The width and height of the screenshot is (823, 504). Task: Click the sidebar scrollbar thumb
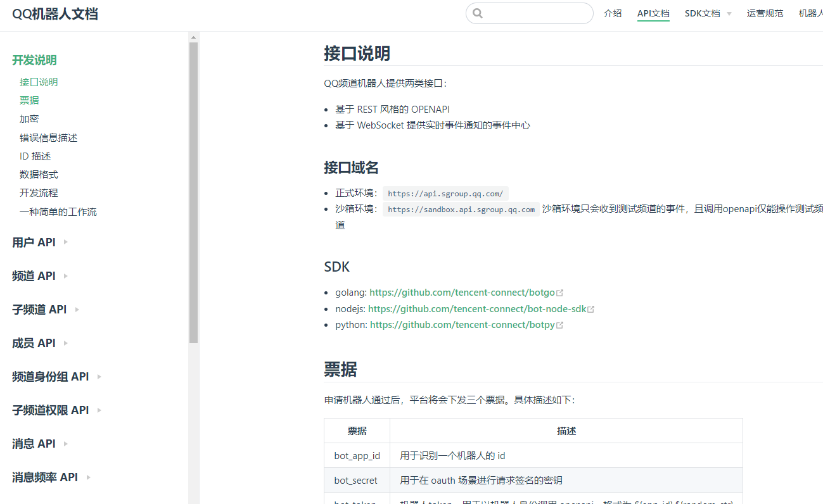(193, 192)
